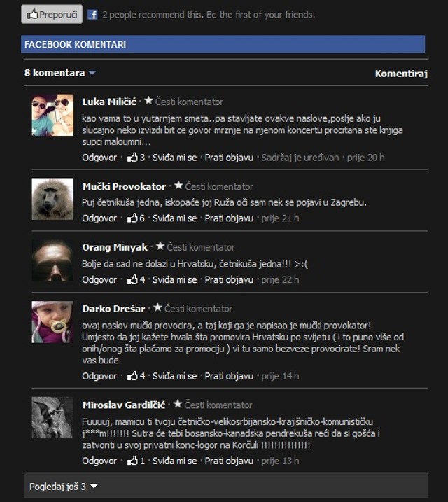Click the like thumb on Orang Minyak's comment
Image resolution: width=448 pixels, height=502 pixels.
132,279
